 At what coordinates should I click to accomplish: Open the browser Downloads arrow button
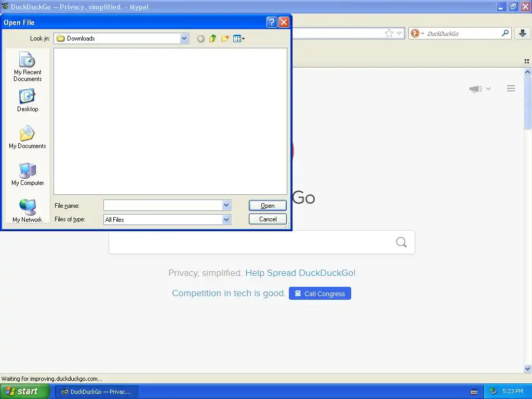click(523, 33)
